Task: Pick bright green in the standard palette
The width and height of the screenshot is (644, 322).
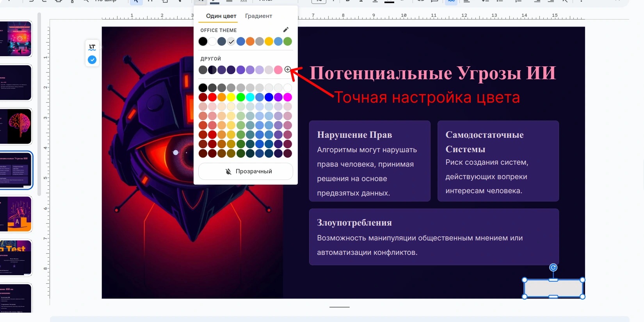Action: click(241, 97)
